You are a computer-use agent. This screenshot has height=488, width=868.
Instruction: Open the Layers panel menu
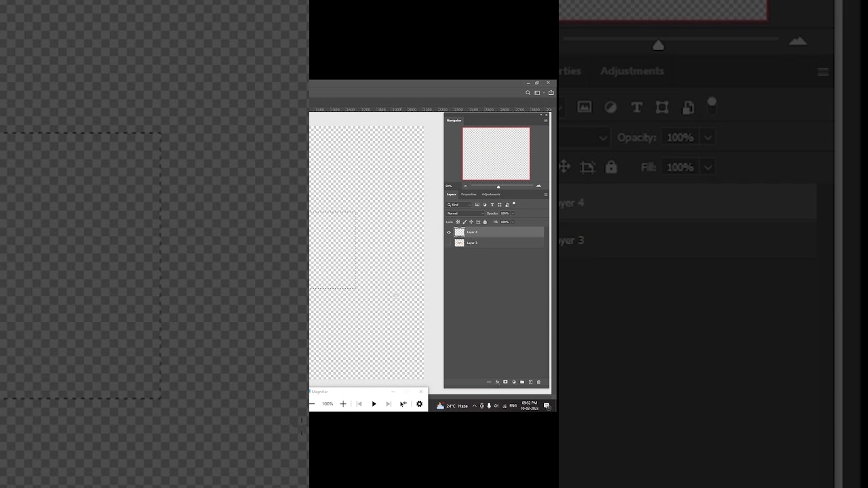pos(546,195)
